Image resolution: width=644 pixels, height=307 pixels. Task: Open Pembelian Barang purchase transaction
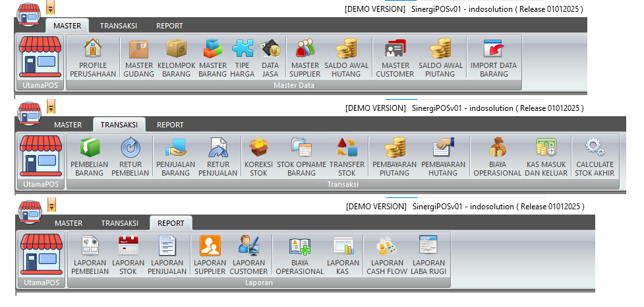tap(89, 156)
